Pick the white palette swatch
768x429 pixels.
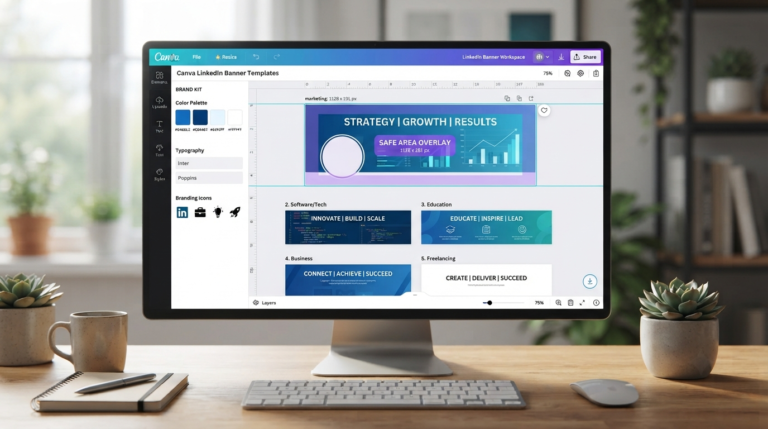pos(235,117)
